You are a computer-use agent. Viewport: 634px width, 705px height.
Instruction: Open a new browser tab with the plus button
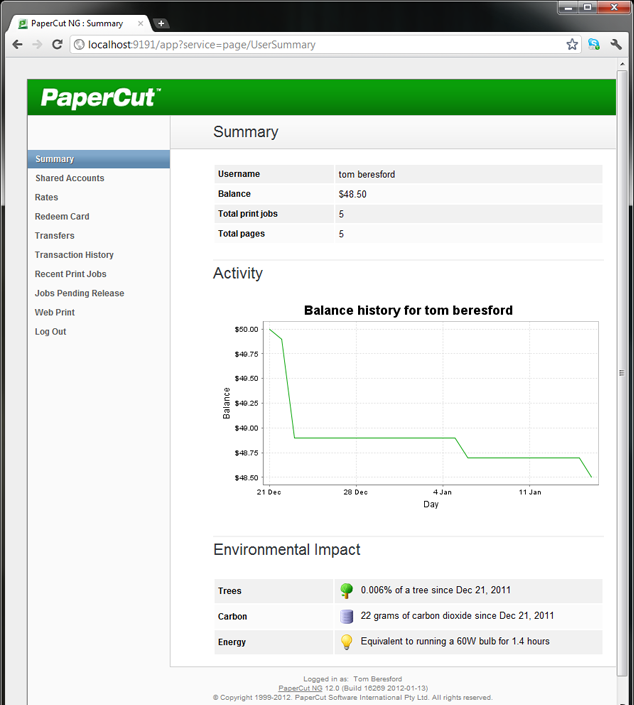click(162, 23)
